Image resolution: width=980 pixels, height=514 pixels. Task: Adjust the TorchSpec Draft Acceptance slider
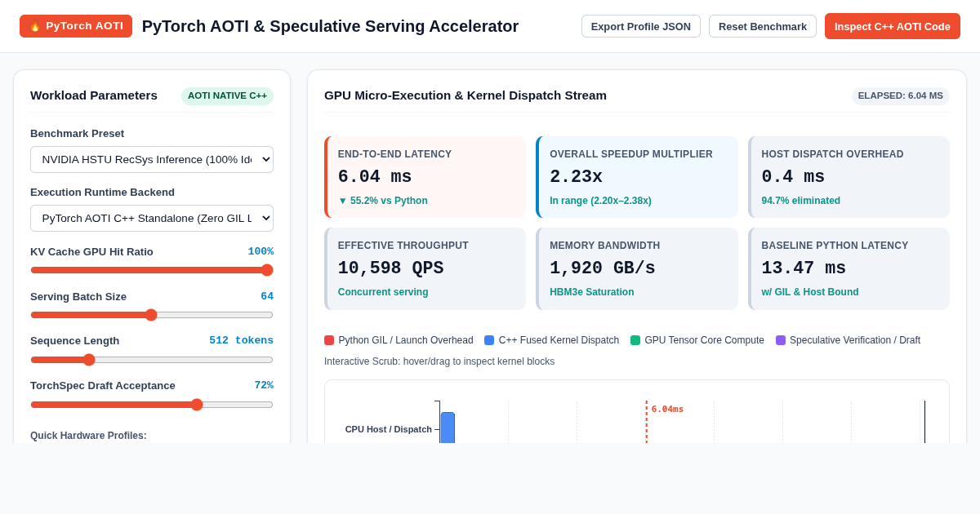152,405
